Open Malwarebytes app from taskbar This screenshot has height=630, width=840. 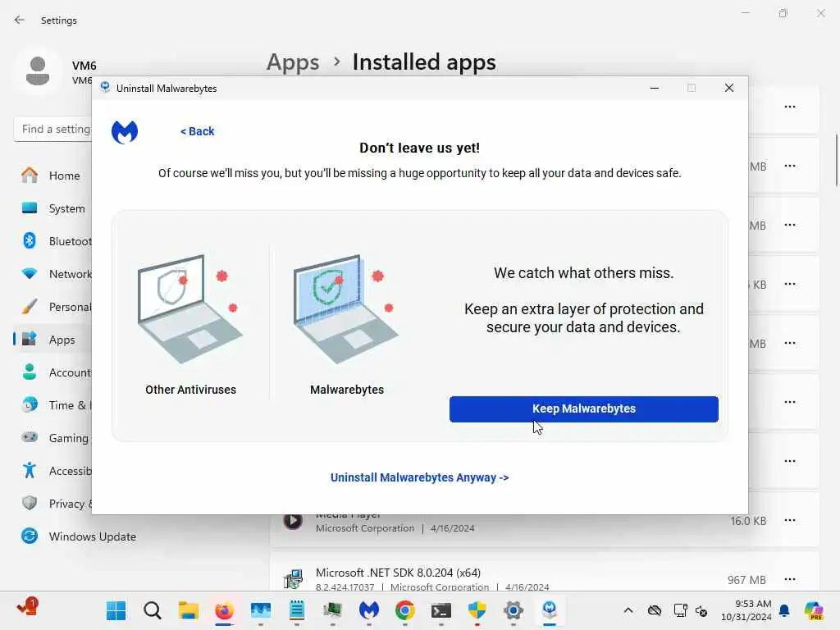coord(368,610)
